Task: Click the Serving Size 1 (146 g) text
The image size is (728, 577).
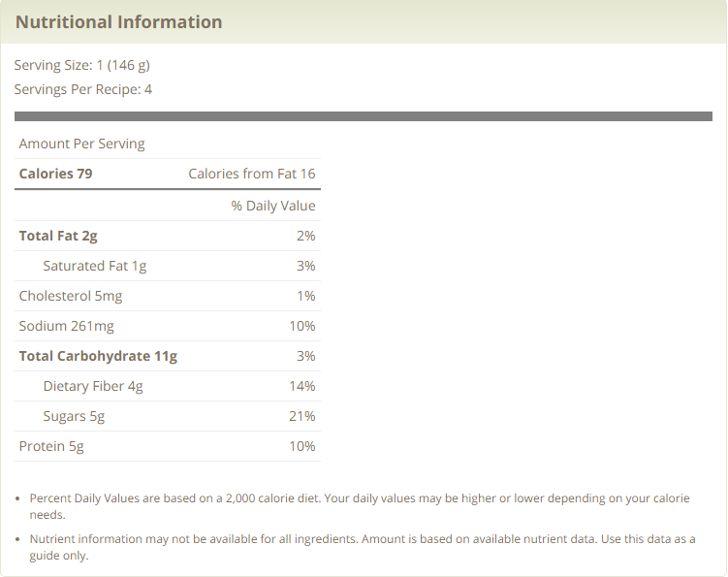Action: click(x=81, y=65)
